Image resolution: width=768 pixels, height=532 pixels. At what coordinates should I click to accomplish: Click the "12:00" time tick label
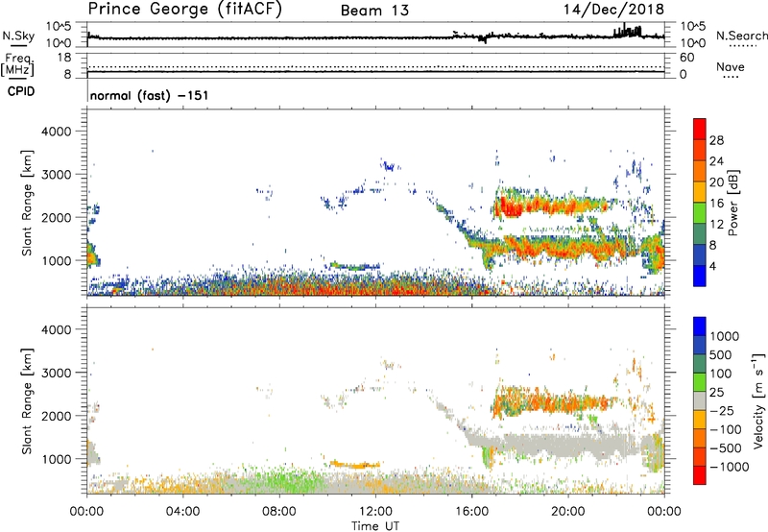pos(375,512)
